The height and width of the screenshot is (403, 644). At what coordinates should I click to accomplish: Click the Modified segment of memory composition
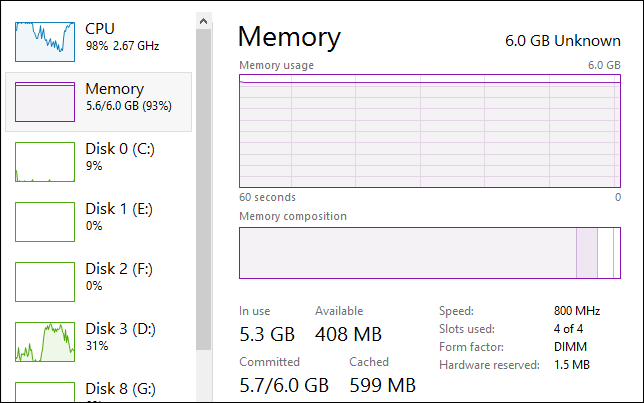tap(587, 253)
